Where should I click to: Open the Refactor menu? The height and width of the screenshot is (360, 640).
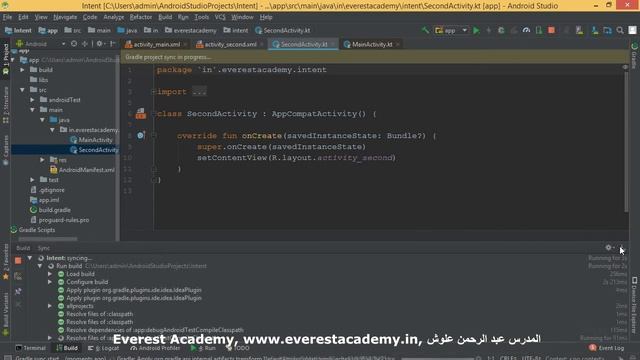click(x=141, y=17)
